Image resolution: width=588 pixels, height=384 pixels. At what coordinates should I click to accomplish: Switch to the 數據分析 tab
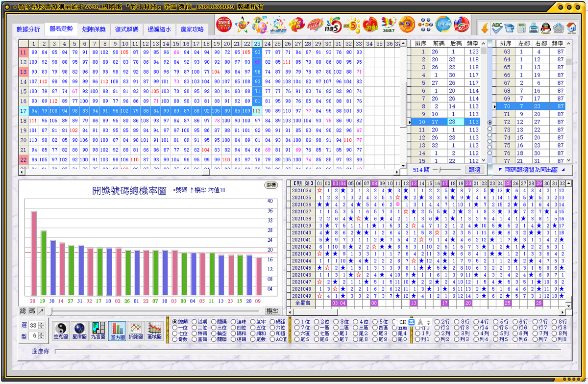[28, 29]
